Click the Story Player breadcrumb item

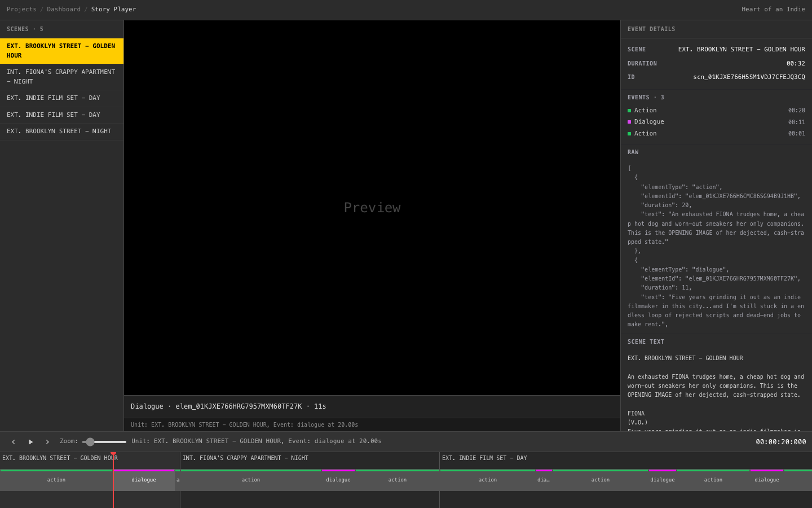113,9
